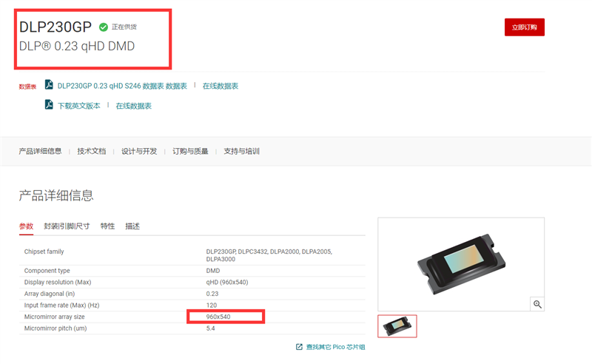The image size is (592, 364).
Task: Click the 产品详细信息 section heading
Action: point(56,195)
